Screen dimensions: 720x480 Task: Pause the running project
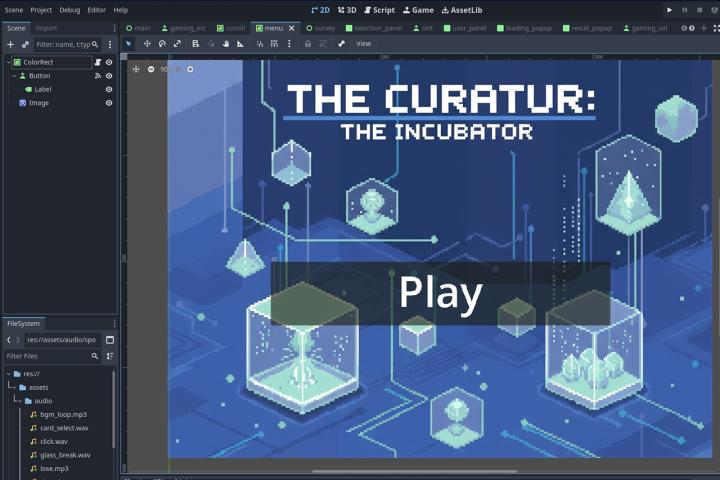coord(685,10)
